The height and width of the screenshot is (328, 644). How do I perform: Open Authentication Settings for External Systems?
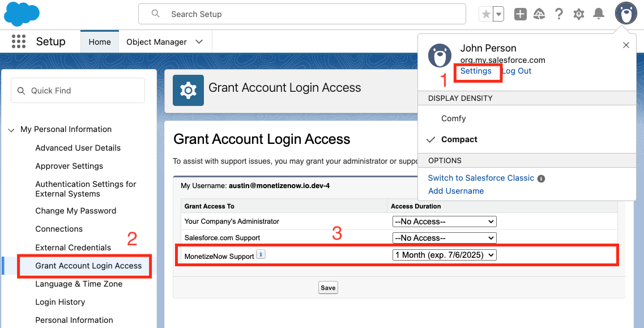[x=86, y=189]
